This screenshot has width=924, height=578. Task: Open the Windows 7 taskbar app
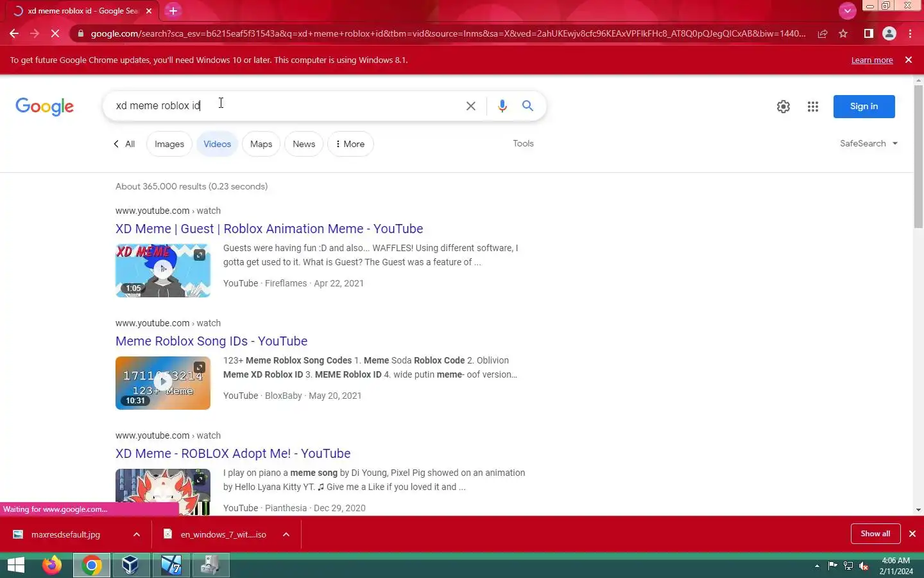pyautogui.click(x=171, y=565)
